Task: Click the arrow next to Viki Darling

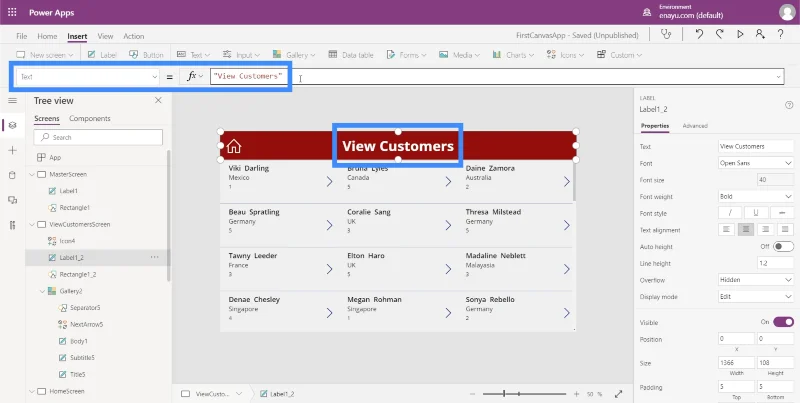Action: (x=330, y=182)
